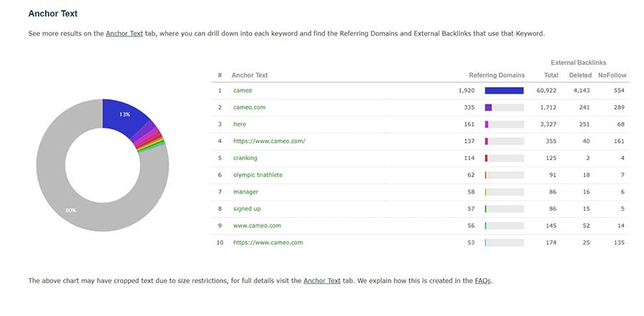Click the 'olympic triathlete' anchor text

coord(258,175)
